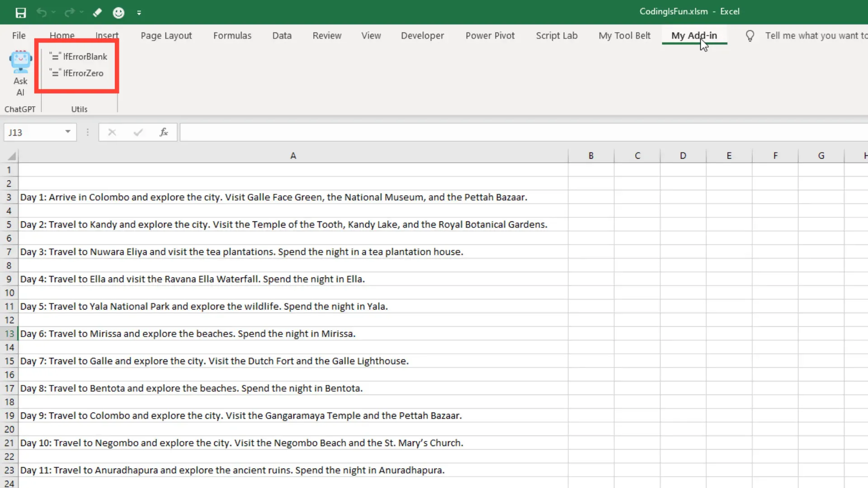This screenshot has width=868, height=488.
Task: Click inside the formula bar input
Action: click(x=497, y=132)
